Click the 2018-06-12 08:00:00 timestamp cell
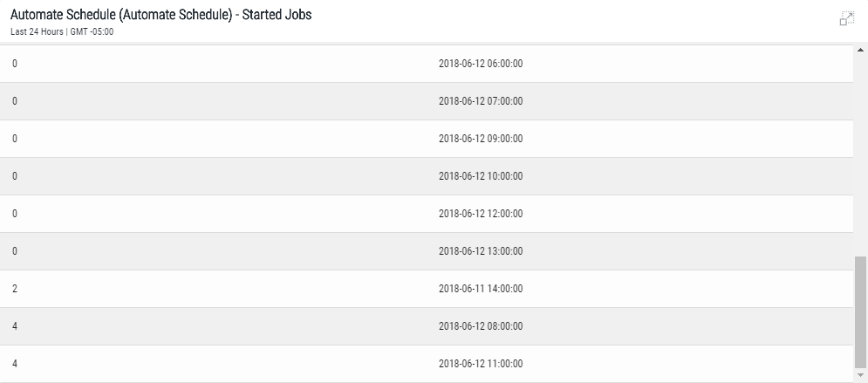 click(480, 325)
